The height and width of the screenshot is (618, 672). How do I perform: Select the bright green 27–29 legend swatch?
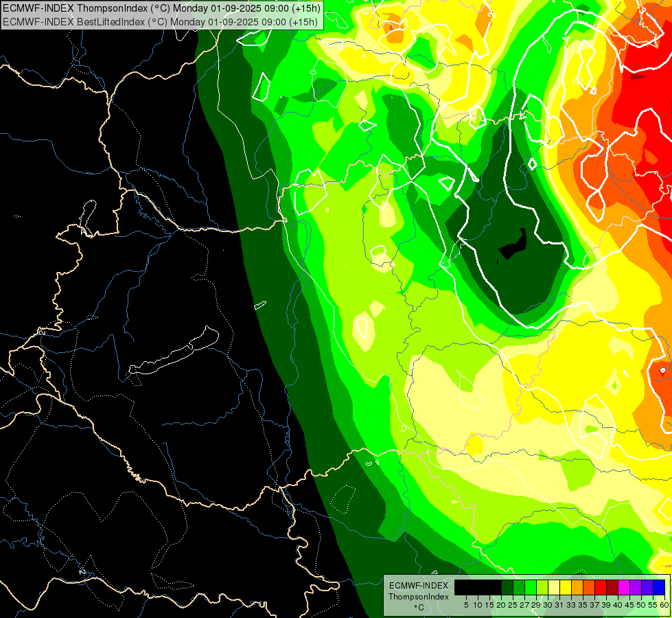[531, 588]
